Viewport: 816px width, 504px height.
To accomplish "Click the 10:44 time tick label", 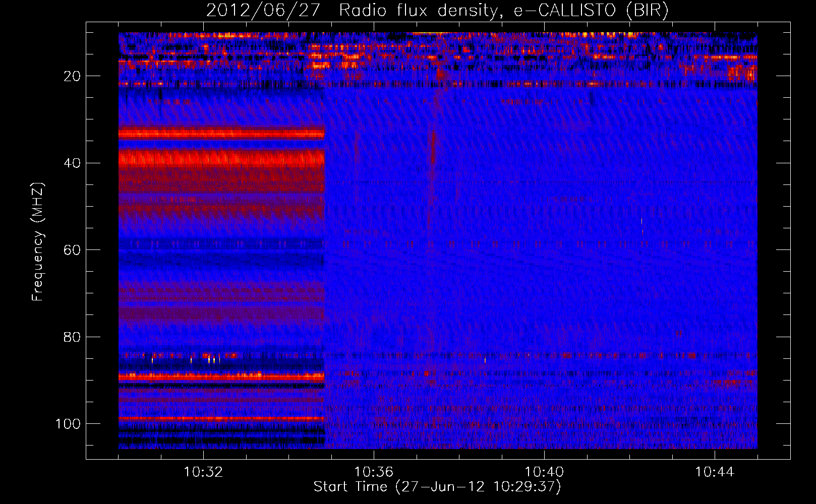I will point(715,472).
